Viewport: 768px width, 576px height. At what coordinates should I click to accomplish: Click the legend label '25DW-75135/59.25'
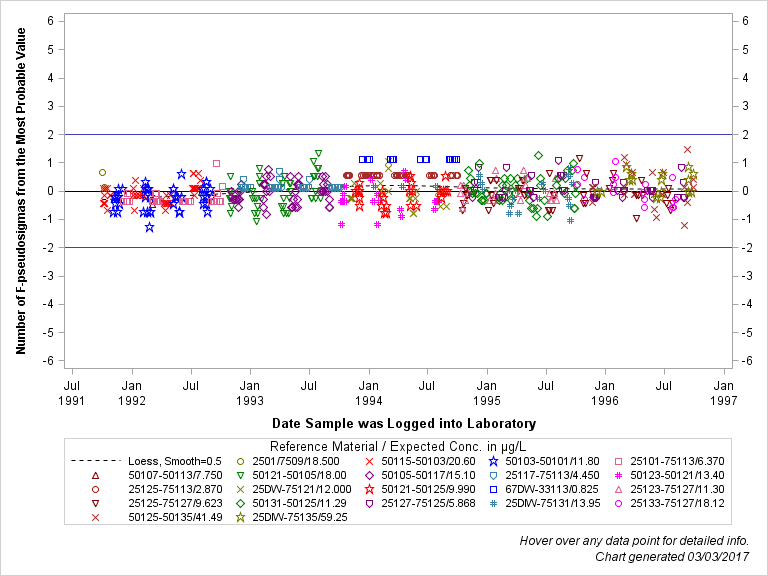[x=300, y=518]
